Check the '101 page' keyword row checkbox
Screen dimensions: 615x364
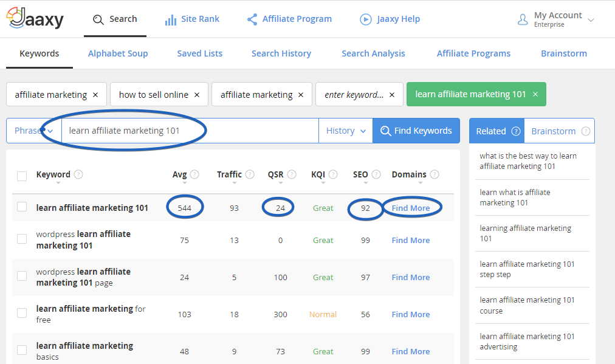(x=22, y=276)
